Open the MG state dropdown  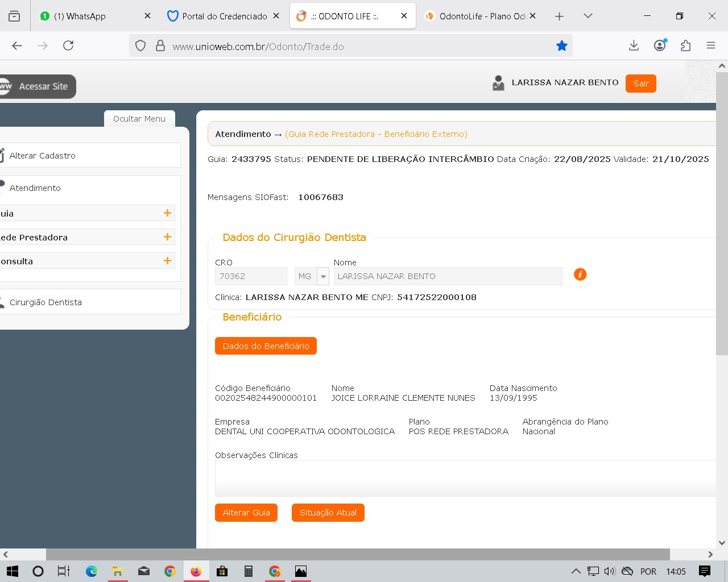click(323, 277)
